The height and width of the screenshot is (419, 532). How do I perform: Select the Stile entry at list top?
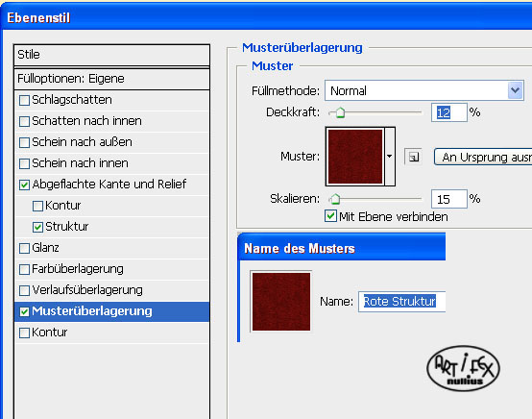coord(112,55)
